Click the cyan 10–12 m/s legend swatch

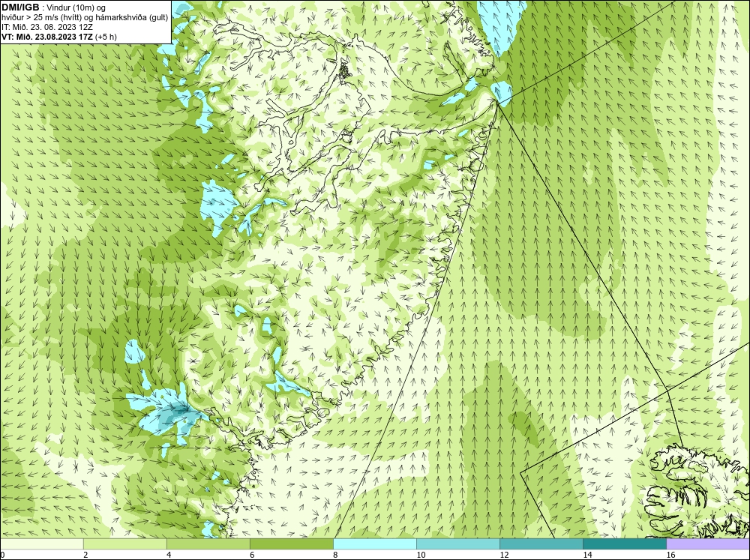tap(457, 544)
